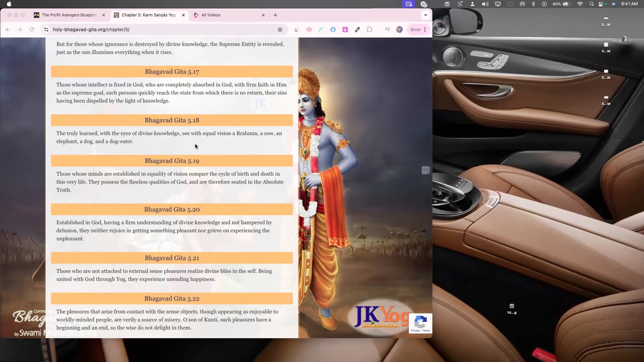Click verse text 'Those whose intellect is fixed in God'
This screenshot has width=644, height=362.
tap(172, 93)
